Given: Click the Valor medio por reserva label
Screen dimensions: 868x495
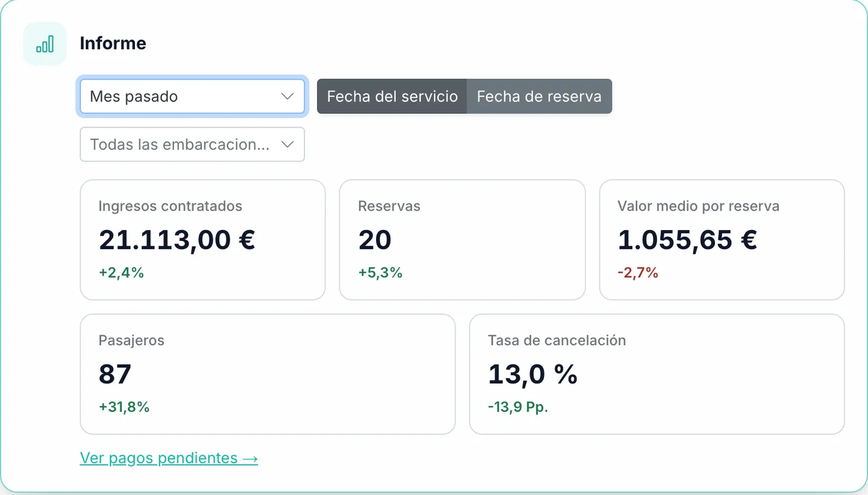Looking at the screenshot, I should [699, 206].
